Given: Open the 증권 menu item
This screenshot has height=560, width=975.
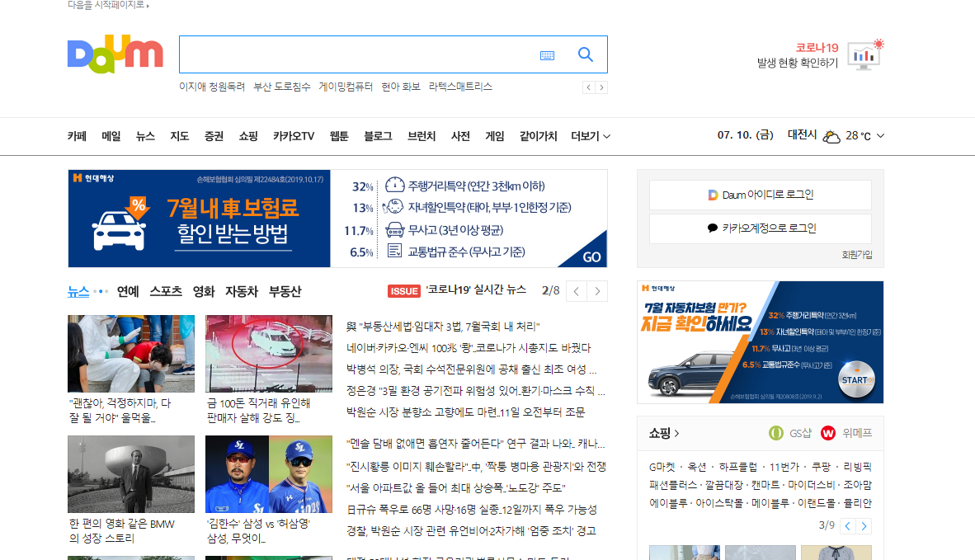Looking at the screenshot, I should pos(214,136).
